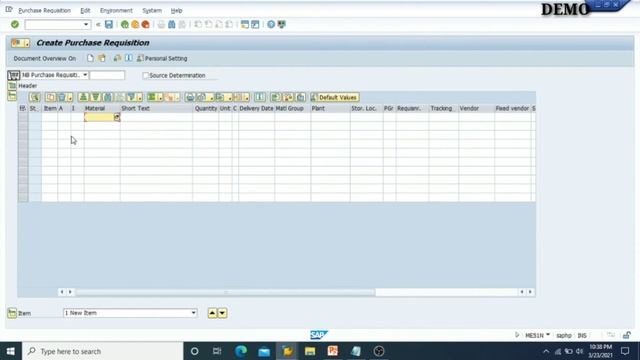Screen dimensions: 640x360
Task: Click the command field collapse arrow
Action: point(98,24)
